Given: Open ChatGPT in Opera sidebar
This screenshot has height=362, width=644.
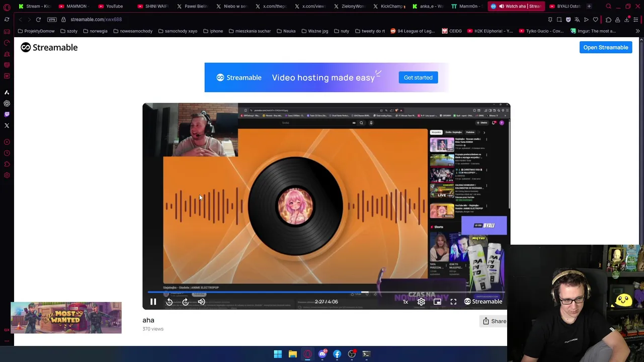Looking at the screenshot, I should click(x=7, y=104).
